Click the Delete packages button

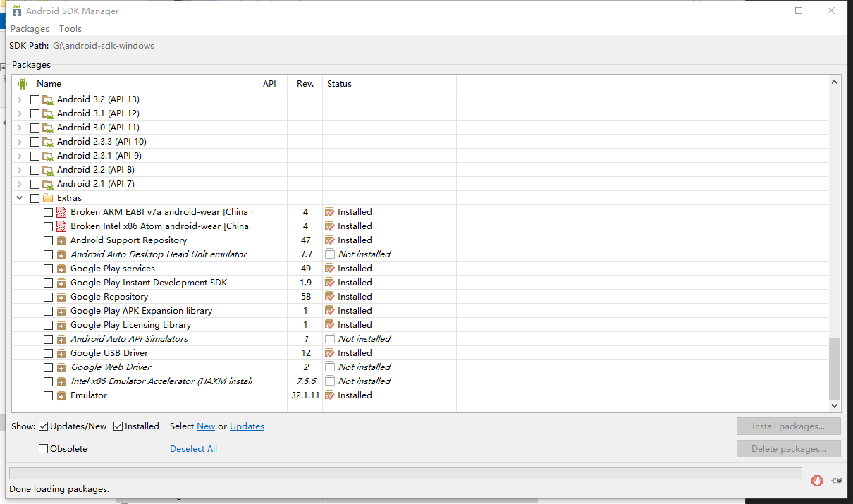pyautogui.click(x=789, y=449)
